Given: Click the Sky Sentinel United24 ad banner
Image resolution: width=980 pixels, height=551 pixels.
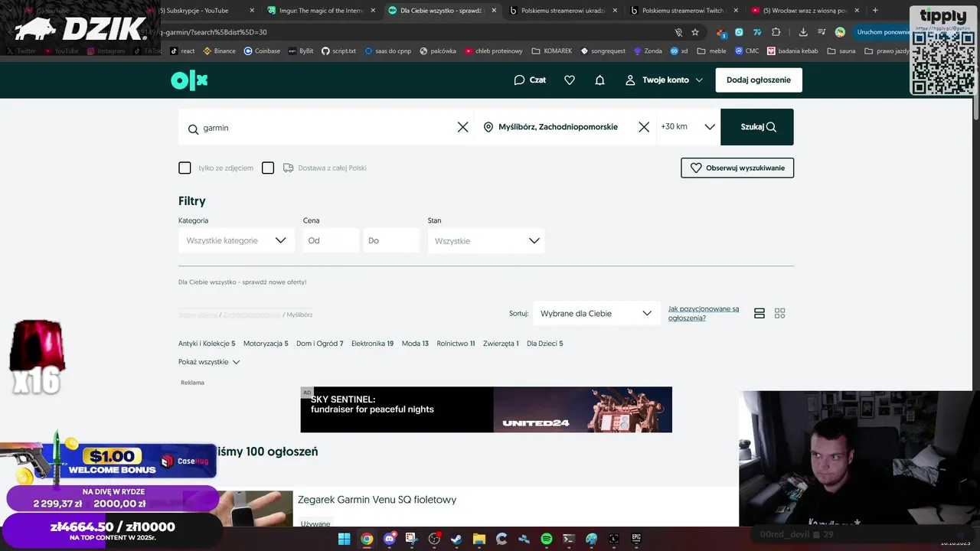Looking at the screenshot, I should coord(486,409).
